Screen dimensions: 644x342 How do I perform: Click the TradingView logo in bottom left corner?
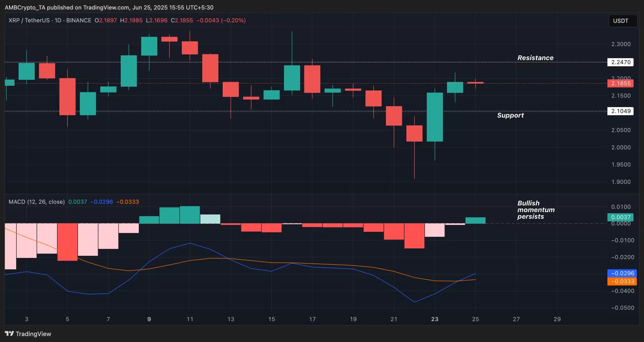pyautogui.click(x=10, y=334)
